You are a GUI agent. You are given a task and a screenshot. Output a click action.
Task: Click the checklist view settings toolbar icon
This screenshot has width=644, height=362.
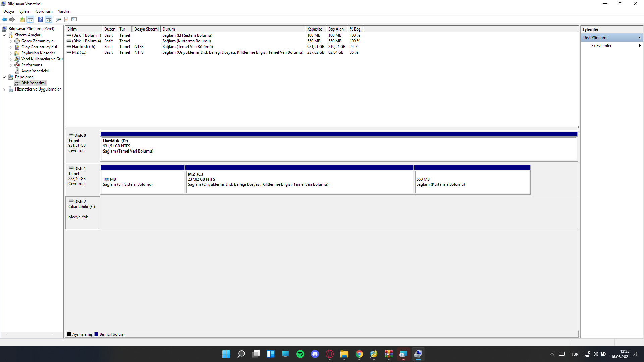(74, 19)
